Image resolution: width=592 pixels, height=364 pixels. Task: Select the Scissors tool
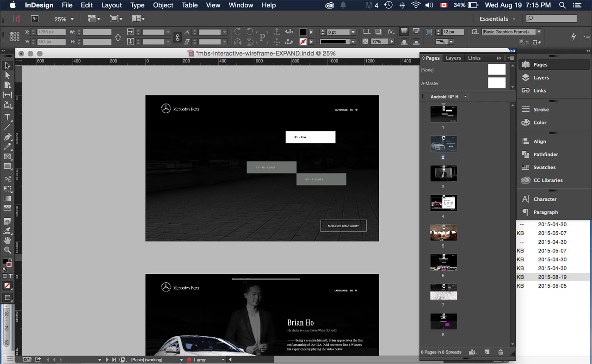7,179
